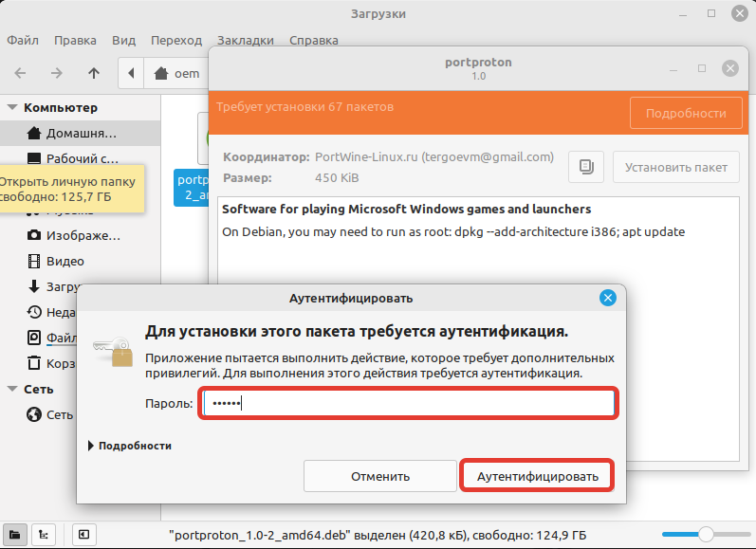This screenshot has width=756, height=549.
Task: Click the path bar left scroll arrow
Action: 131,73
